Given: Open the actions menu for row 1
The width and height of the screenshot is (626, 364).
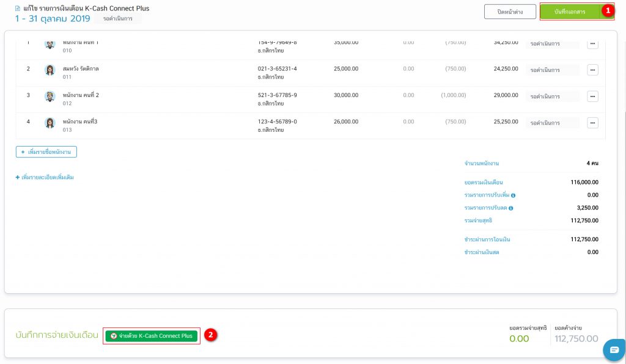Looking at the screenshot, I should [592, 43].
